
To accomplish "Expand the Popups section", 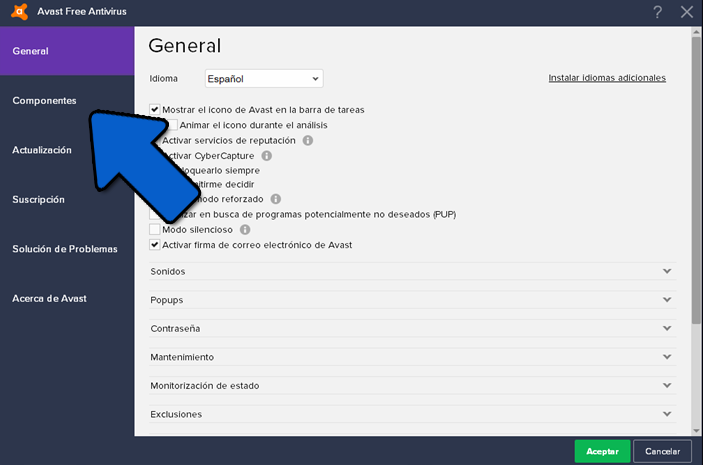I will pos(412,300).
